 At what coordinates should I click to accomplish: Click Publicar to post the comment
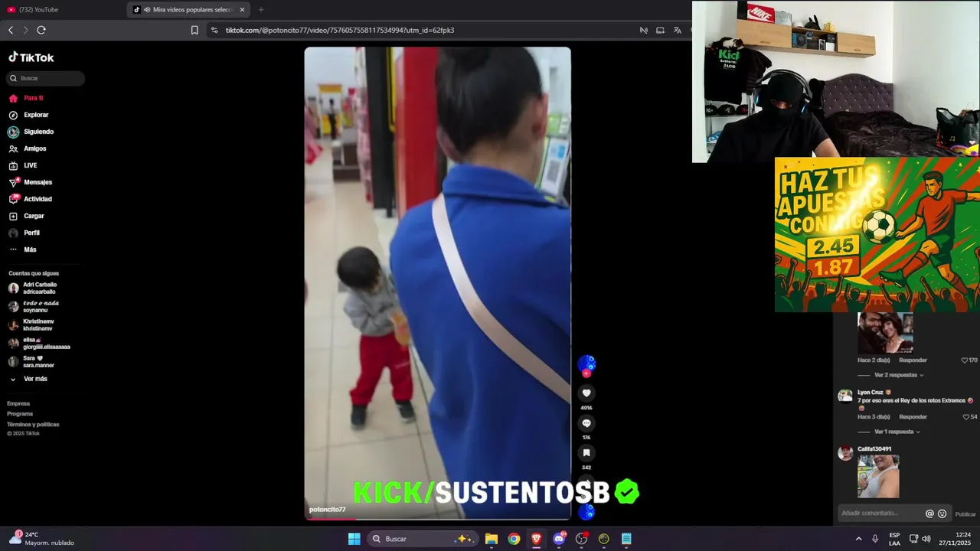pyautogui.click(x=965, y=514)
